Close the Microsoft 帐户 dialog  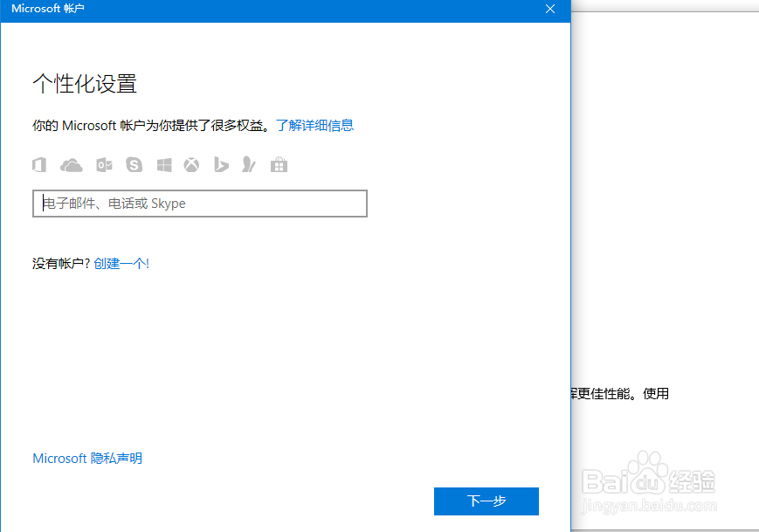point(549,10)
